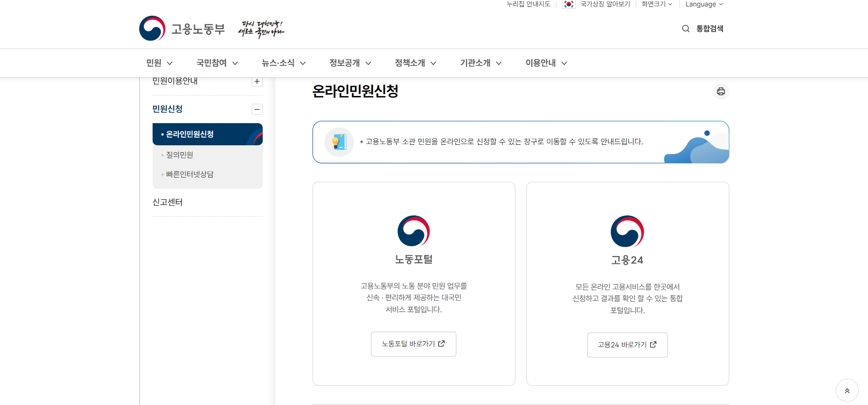Screen dimensions: 868x405
Task: Click the search magnifier icon
Action: [x=686, y=29]
